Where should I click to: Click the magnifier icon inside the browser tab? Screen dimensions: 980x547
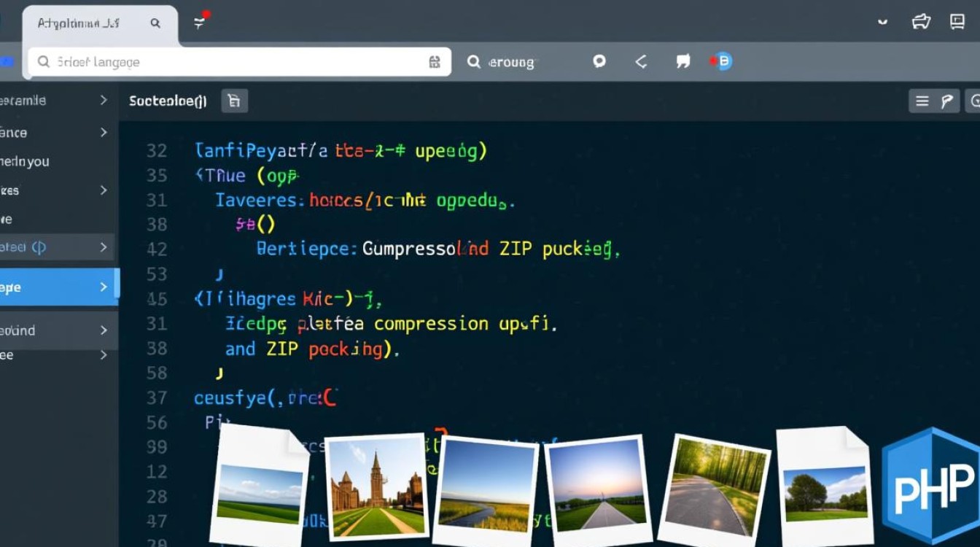coord(155,23)
